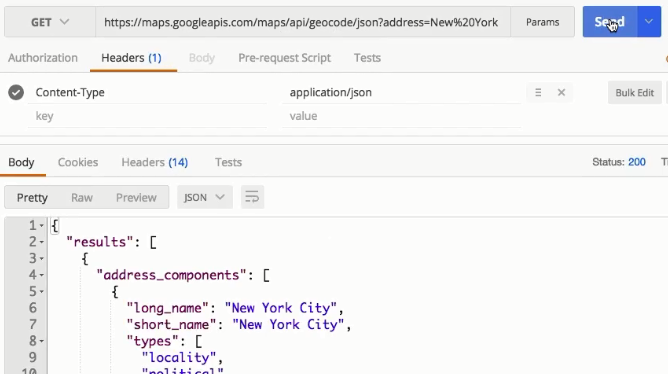Open the JSON format dropdown
Image resolution: width=668 pixels, height=374 pixels.
[x=204, y=197]
